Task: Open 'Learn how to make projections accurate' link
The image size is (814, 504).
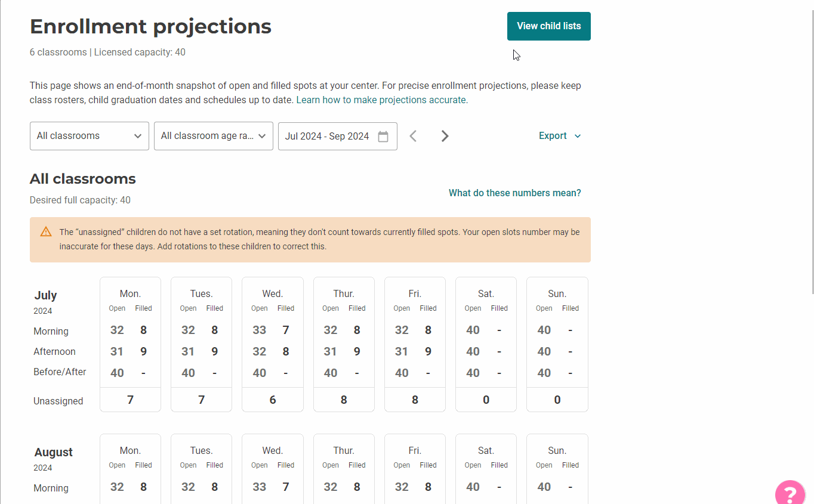Action: [x=382, y=100]
